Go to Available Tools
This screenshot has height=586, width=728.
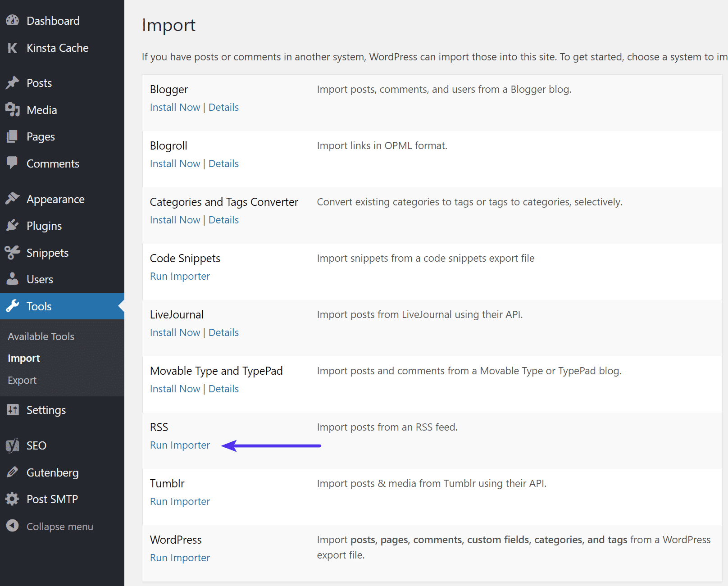click(41, 336)
